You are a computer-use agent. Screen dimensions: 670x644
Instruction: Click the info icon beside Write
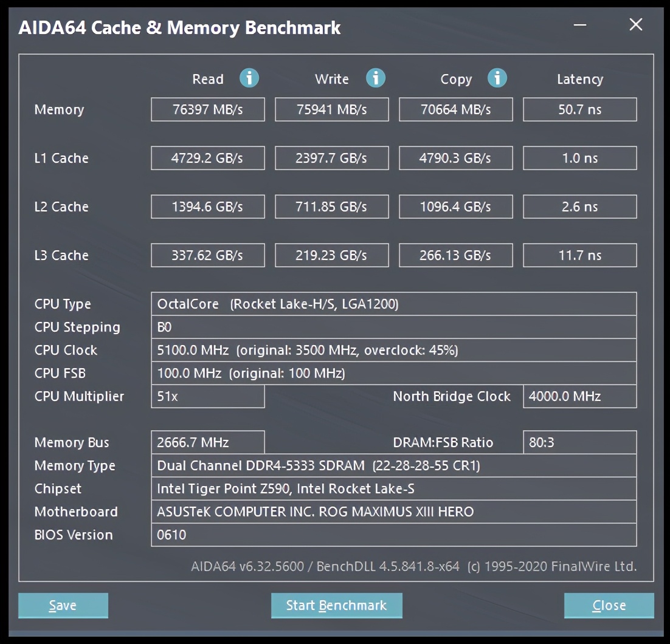tap(375, 78)
